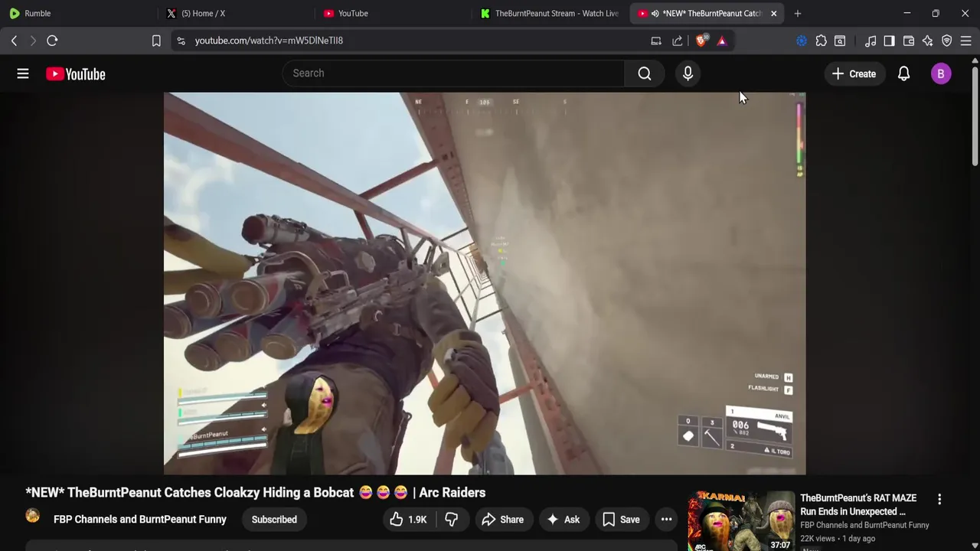Viewport: 980px width, 551px height.
Task: Open the RAT MAZE recommended video thumbnail
Action: pos(741,520)
